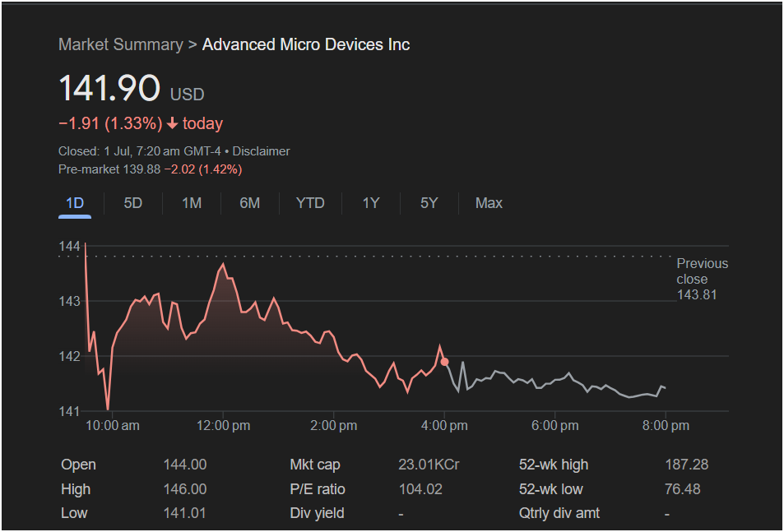Screen dimensions: 784x532
Task: Click the 143 price axis label
Action: tap(69, 301)
